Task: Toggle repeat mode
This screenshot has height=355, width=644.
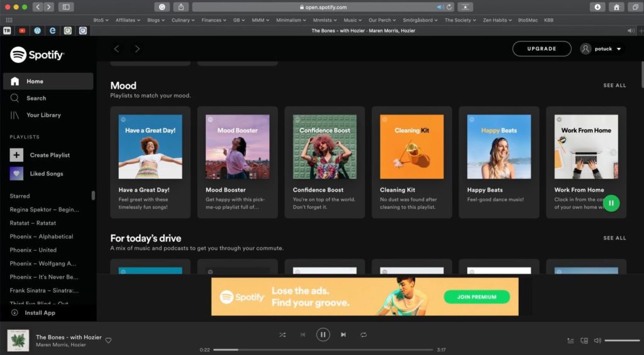Action: tap(364, 335)
